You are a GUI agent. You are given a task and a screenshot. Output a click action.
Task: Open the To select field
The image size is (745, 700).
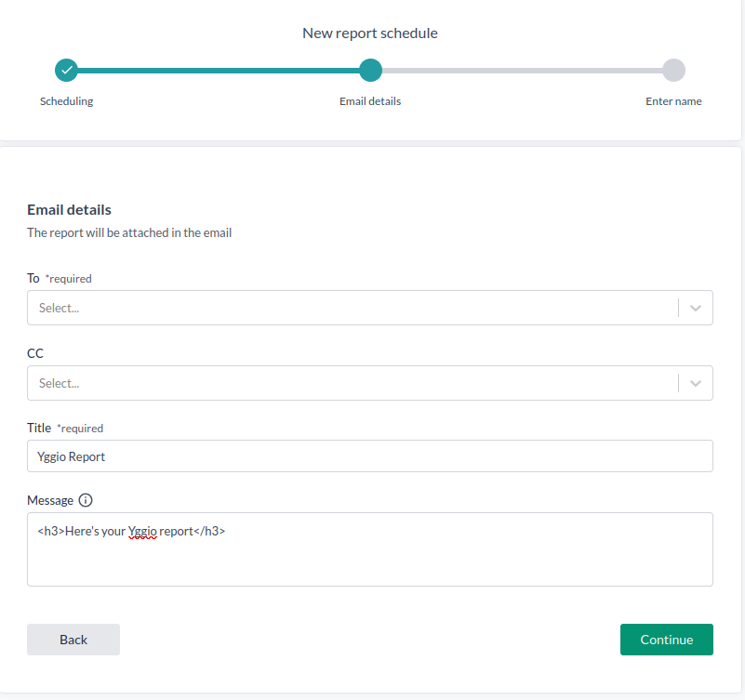[x=353, y=308]
